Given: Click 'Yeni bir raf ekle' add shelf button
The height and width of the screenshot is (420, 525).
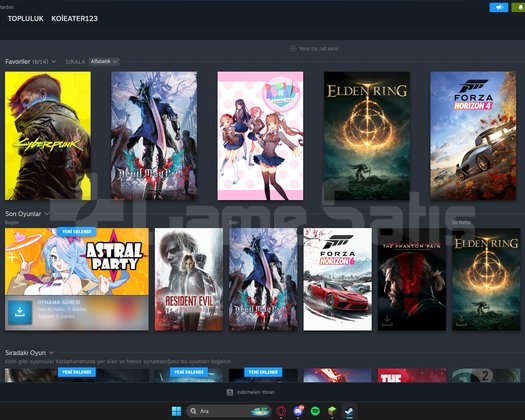Looking at the screenshot, I should pos(314,49).
